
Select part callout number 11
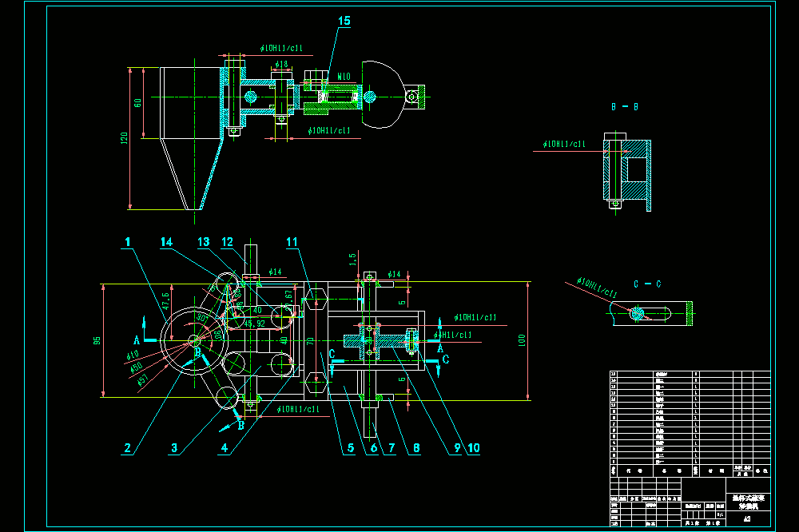(292, 242)
